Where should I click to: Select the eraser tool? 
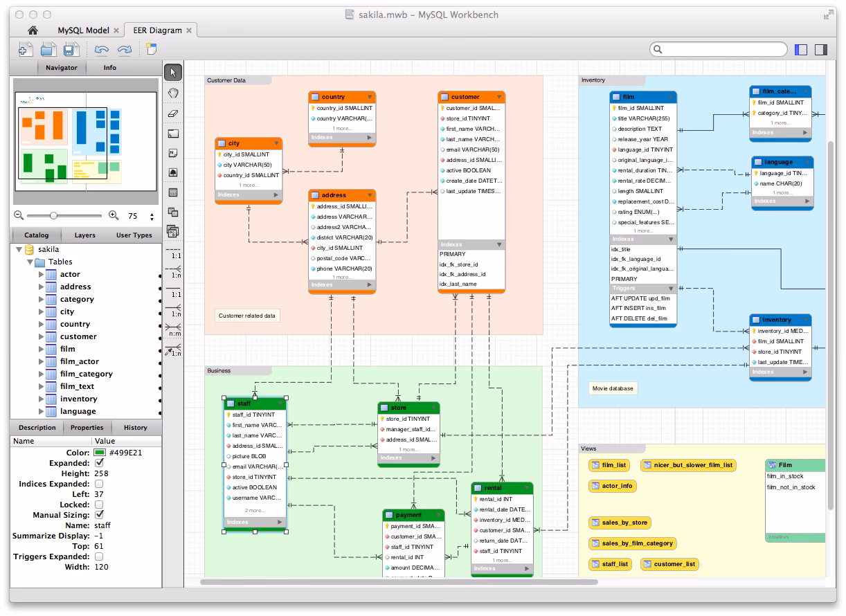pos(173,113)
